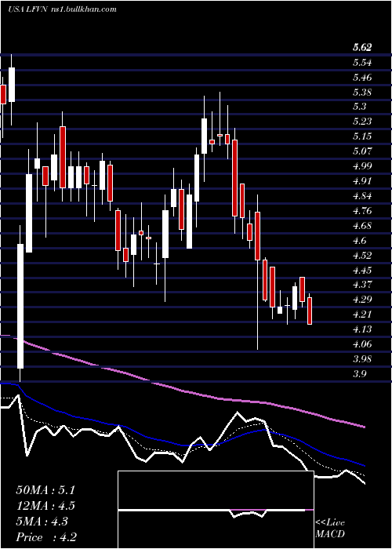The height and width of the screenshot is (549, 392).
Task: Click the 4.68 price axis label
Action: [362, 226]
